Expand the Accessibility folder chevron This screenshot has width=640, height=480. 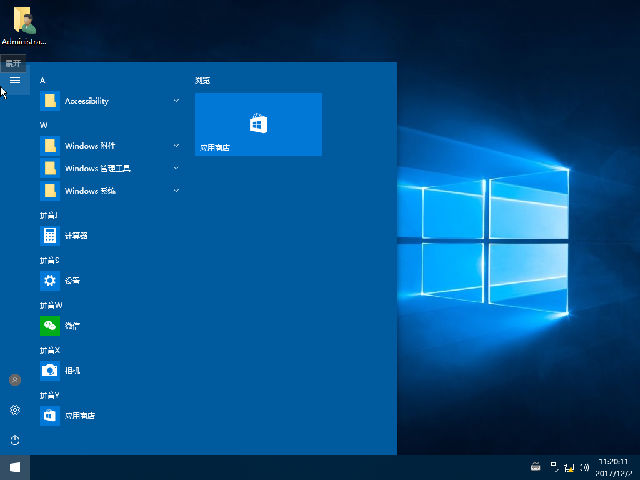(176, 100)
